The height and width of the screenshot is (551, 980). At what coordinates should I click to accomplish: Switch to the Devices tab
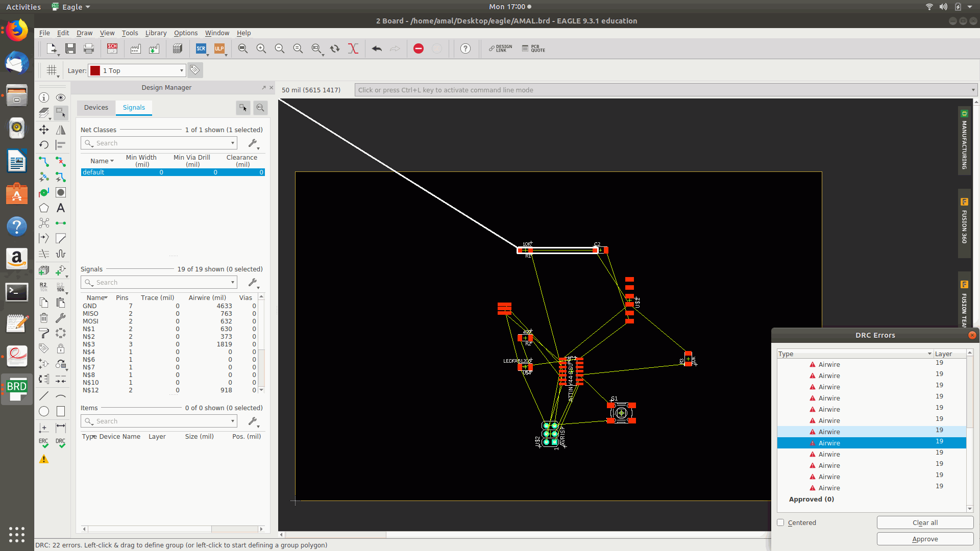point(96,107)
